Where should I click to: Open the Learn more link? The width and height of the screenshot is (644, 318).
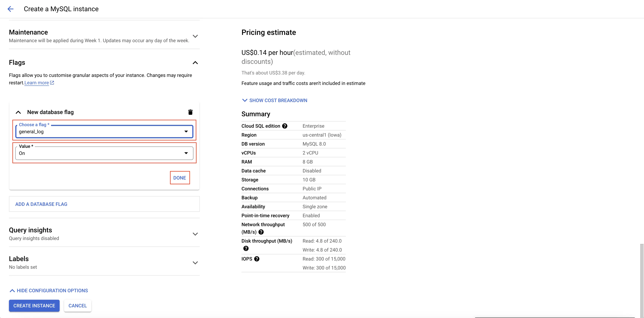pos(37,83)
